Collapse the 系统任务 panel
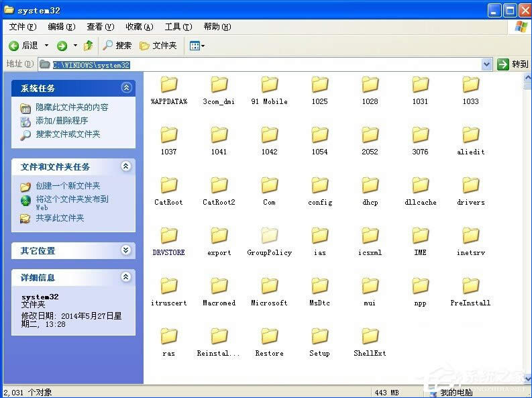This screenshot has height=398, width=532. 126,88
